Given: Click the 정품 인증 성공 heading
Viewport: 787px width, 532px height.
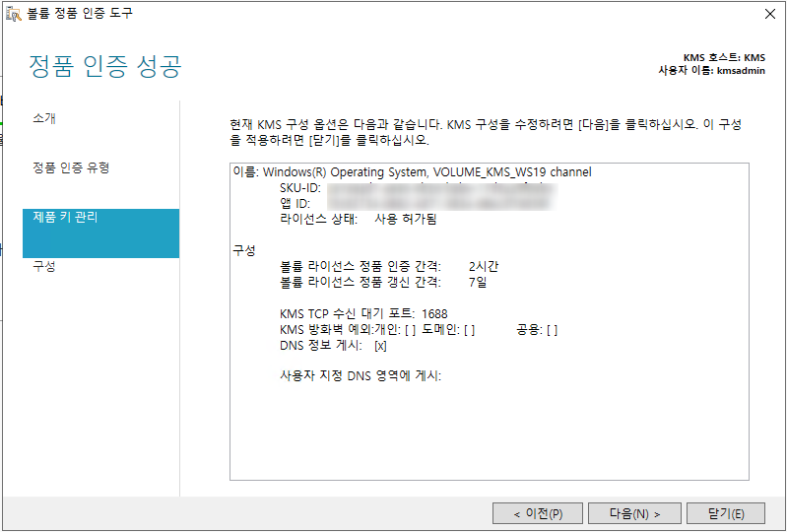Looking at the screenshot, I should (105, 66).
